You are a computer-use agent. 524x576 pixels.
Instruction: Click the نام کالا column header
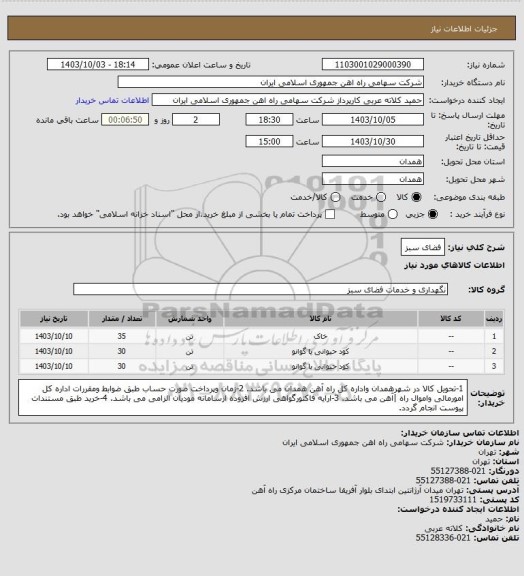tap(321, 319)
